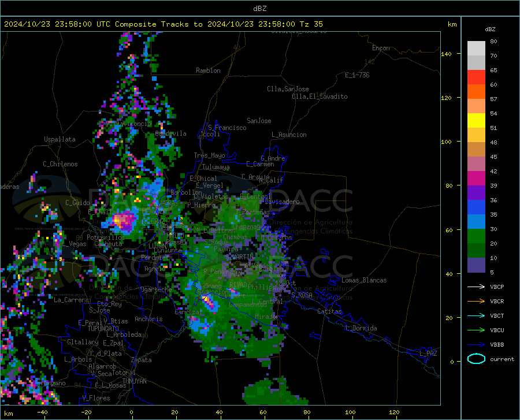The width and height of the screenshot is (520, 420).
Task: Click the 'Catitas' map label
Action: click(x=329, y=311)
